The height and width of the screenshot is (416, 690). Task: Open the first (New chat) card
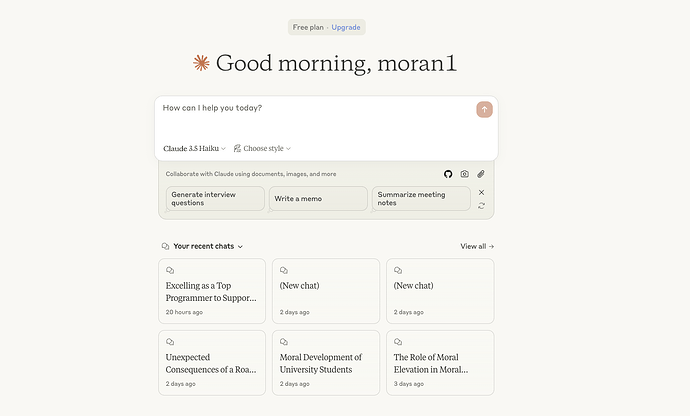(x=326, y=291)
